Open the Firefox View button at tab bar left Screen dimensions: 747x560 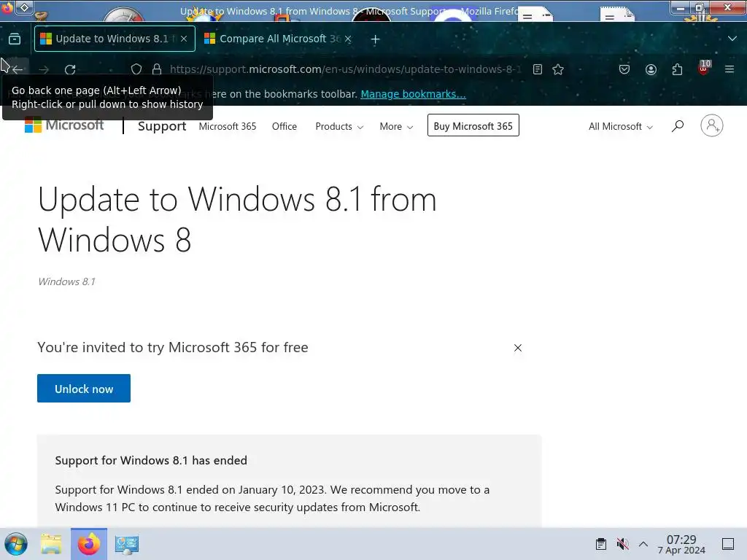[15, 39]
